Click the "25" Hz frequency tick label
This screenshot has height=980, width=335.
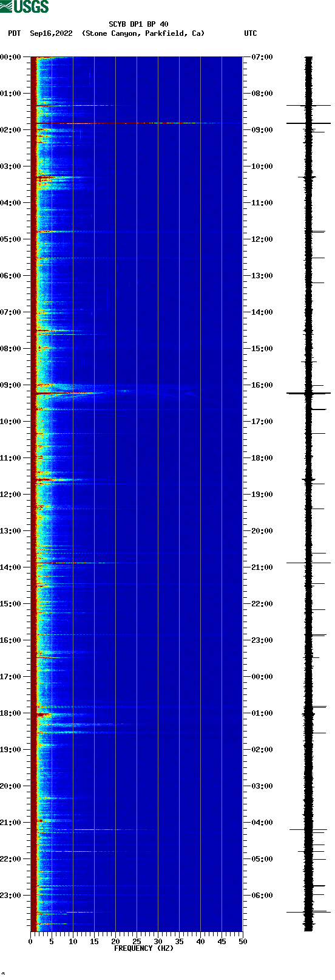coord(137,942)
